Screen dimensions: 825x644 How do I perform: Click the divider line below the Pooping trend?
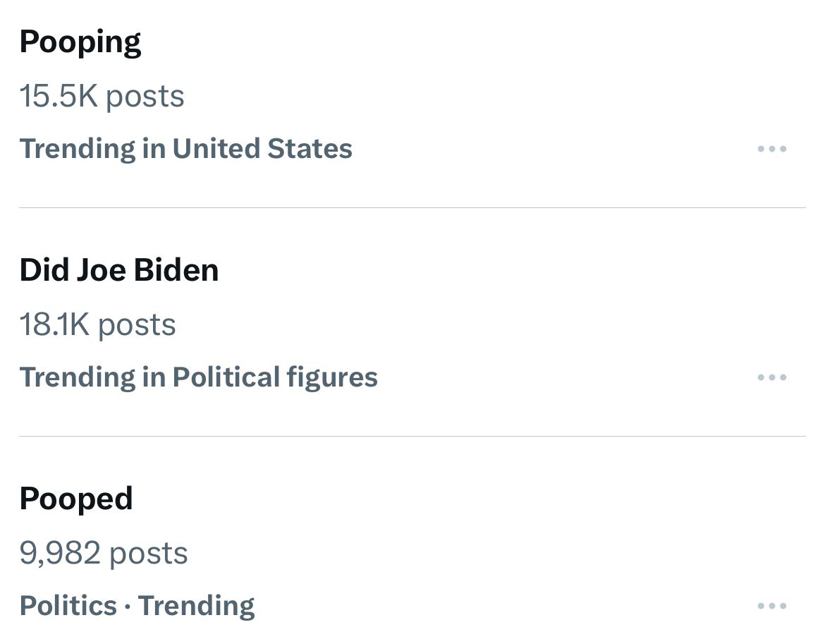pyautogui.click(x=412, y=207)
